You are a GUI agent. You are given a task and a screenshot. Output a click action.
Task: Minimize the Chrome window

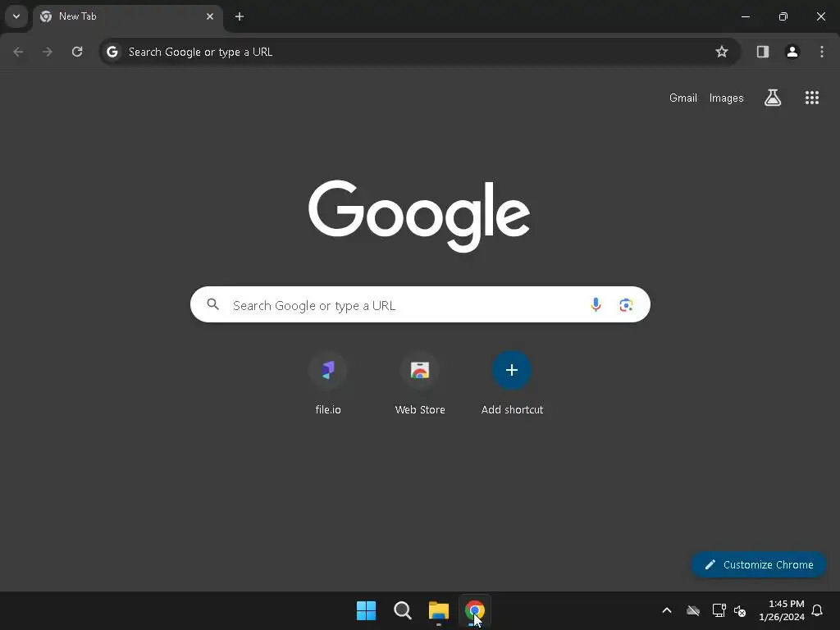point(745,16)
